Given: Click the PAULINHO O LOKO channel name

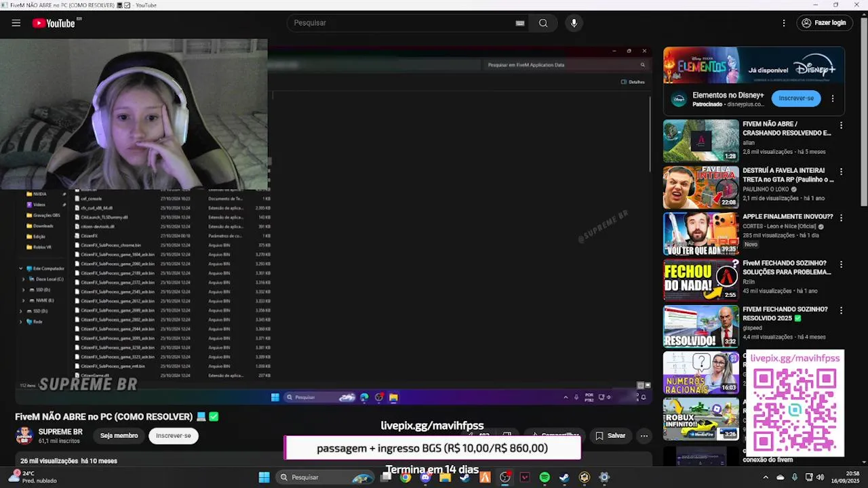Looking at the screenshot, I should click(766, 189).
